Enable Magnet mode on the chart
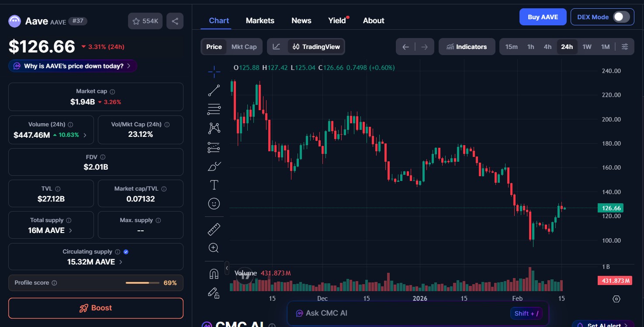 [x=214, y=273]
